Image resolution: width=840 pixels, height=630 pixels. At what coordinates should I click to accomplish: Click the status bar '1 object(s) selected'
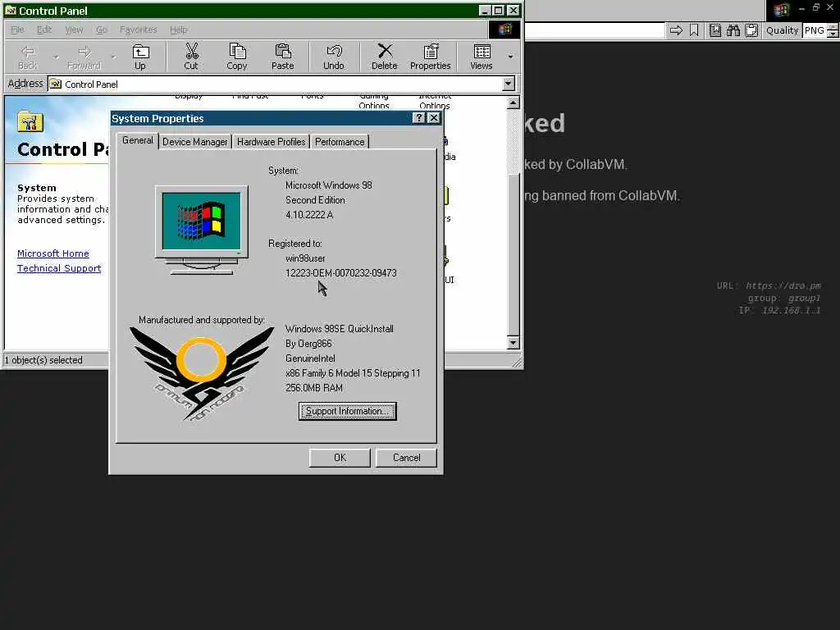(x=44, y=360)
